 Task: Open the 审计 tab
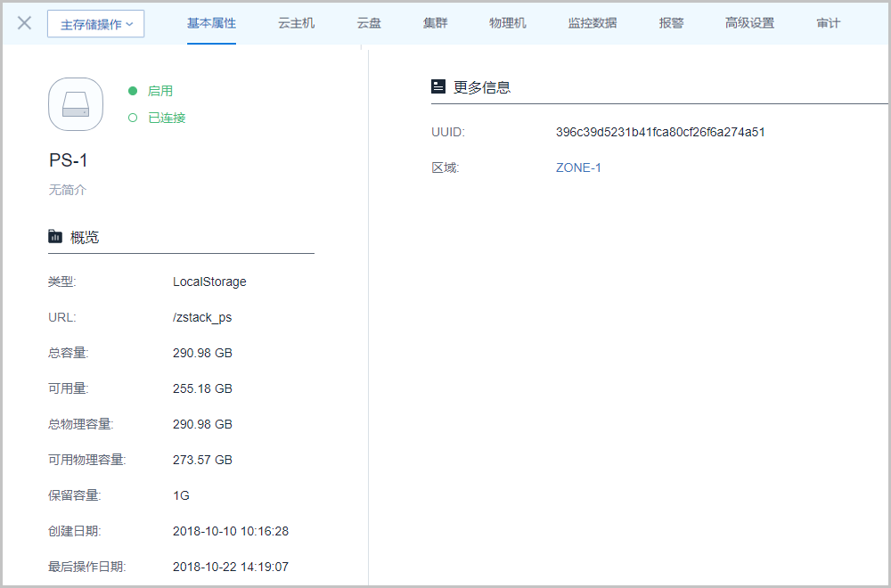[828, 23]
